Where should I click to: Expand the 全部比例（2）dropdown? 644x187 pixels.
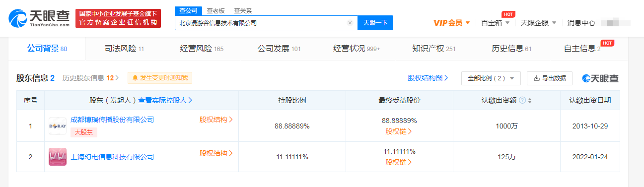[x=491, y=78]
